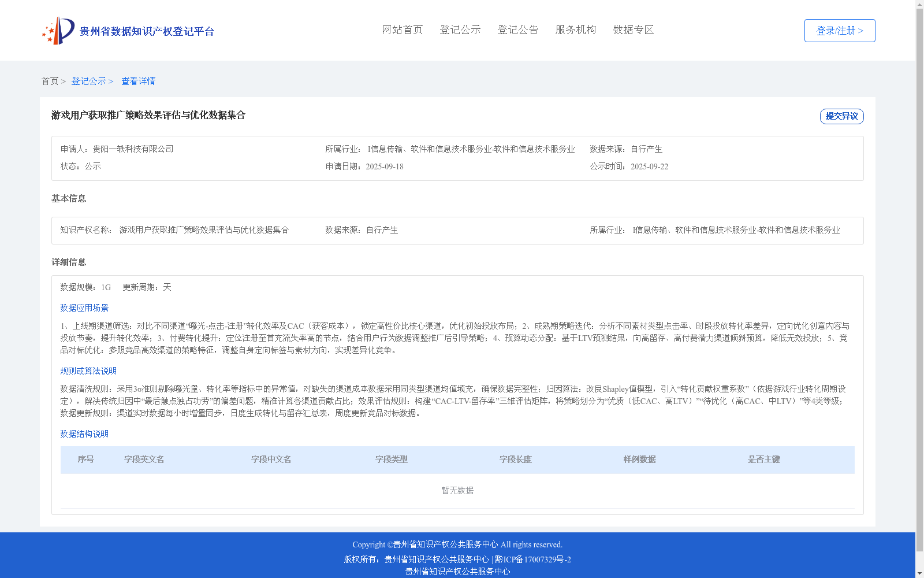Select 服务机构 in the top menu
This screenshot has width=924, height=578.
coord(576,29)
